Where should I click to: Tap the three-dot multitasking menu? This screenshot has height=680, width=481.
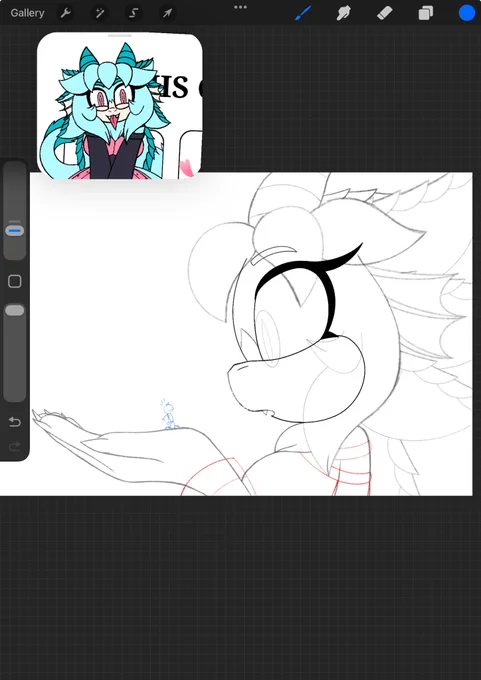tap(240, 7)
